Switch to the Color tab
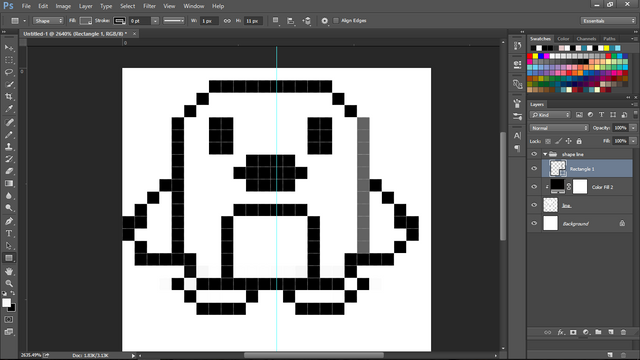 [x=563, y=39]
